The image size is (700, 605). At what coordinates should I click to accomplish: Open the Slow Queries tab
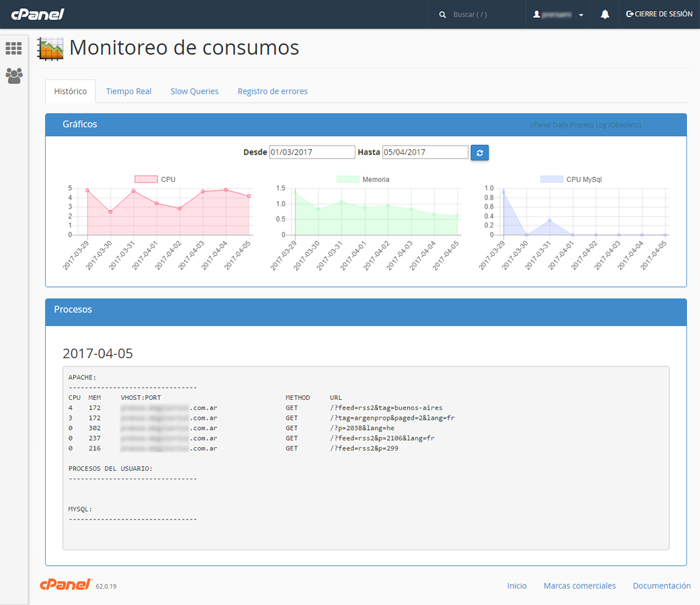194,91
